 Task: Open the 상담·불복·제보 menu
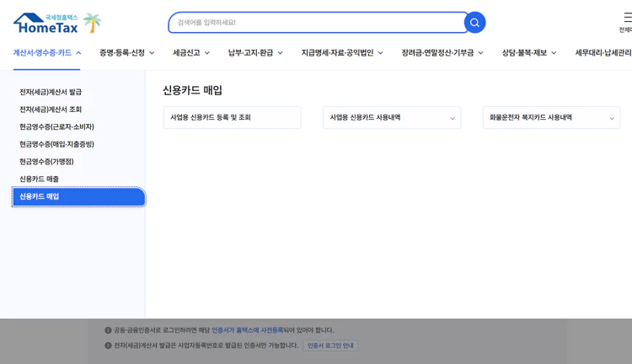click(x=529, y=53)
